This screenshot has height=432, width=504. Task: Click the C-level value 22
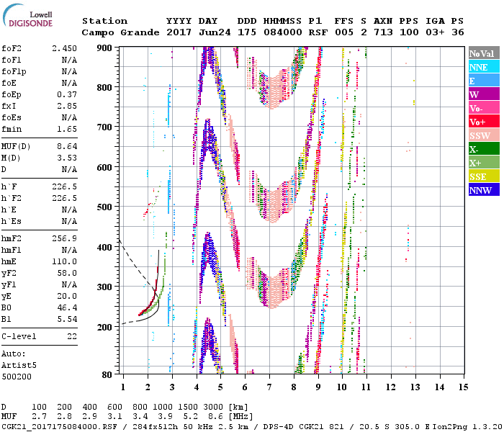72,336
